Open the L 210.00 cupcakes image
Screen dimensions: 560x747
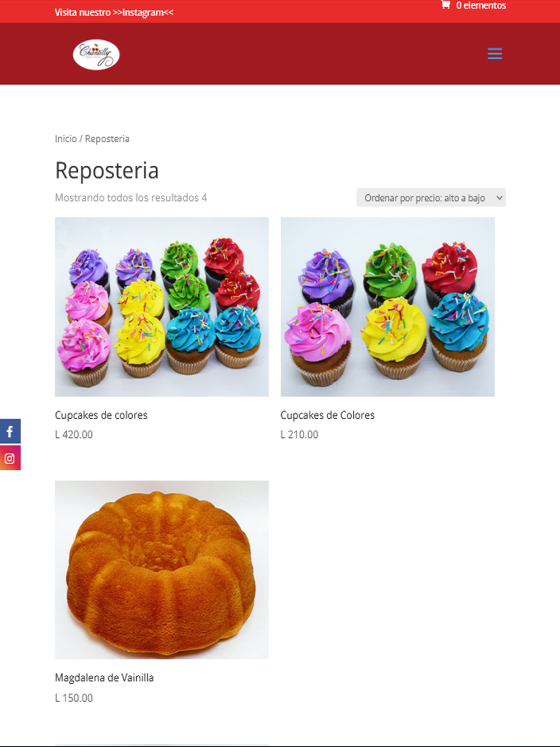click(x=388, y=307)
